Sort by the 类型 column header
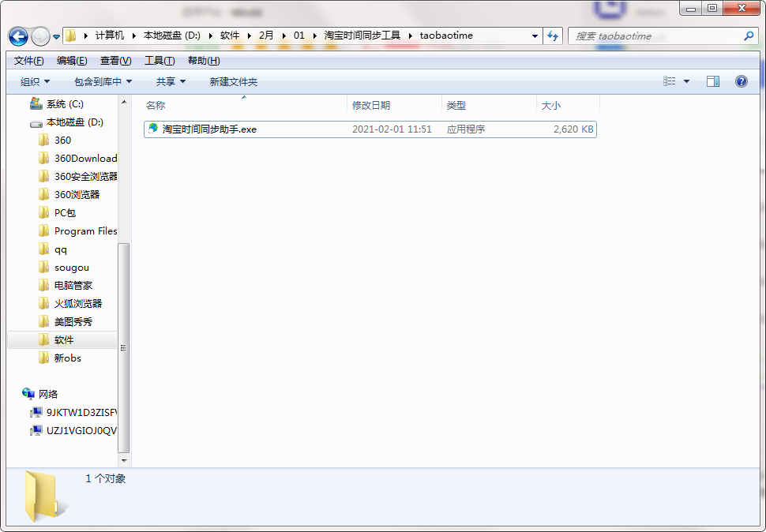The image size is (766, 532). (489, 105)
